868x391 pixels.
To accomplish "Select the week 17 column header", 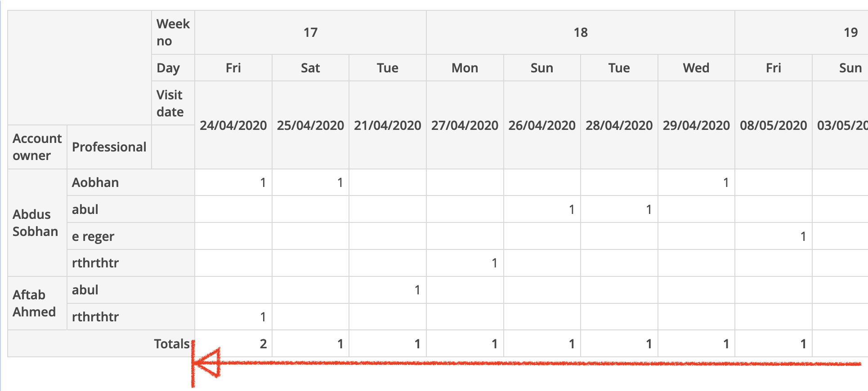I will [310, 32].
